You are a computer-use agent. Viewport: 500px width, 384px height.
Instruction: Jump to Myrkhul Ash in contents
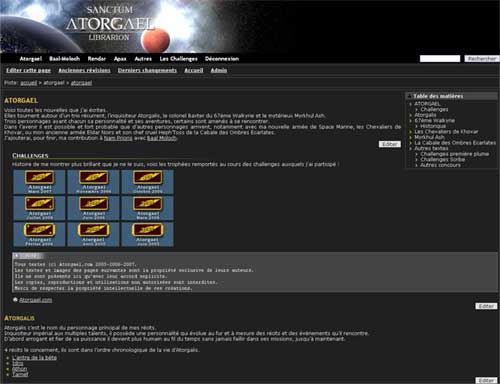point(429,137)
